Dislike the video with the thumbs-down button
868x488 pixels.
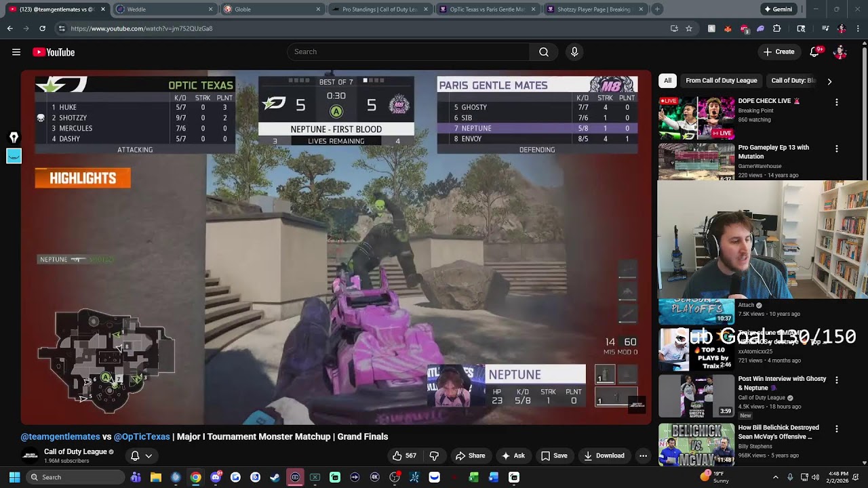[x=435, y=456]
